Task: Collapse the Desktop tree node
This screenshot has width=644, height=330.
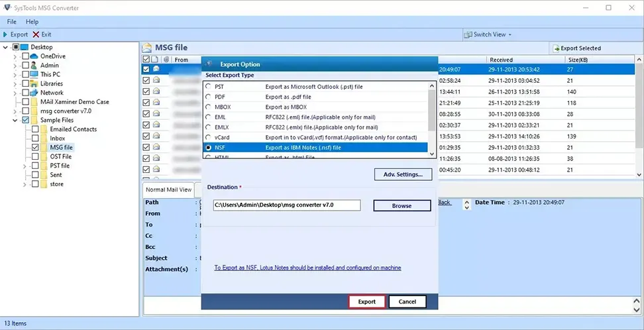Action: click(5, 47)
